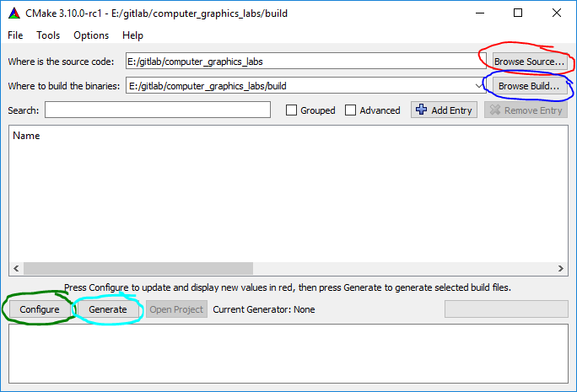Click the Configure button
Image resolution: width=577 pixels, height=392 pixels.
40,309
